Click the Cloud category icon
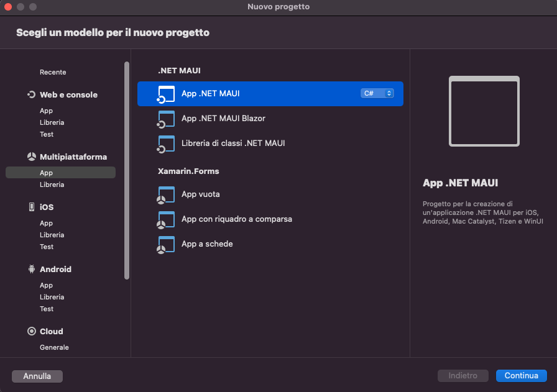Screen dimensions: 557x392 pyautogui.click(x=32, y=331)
